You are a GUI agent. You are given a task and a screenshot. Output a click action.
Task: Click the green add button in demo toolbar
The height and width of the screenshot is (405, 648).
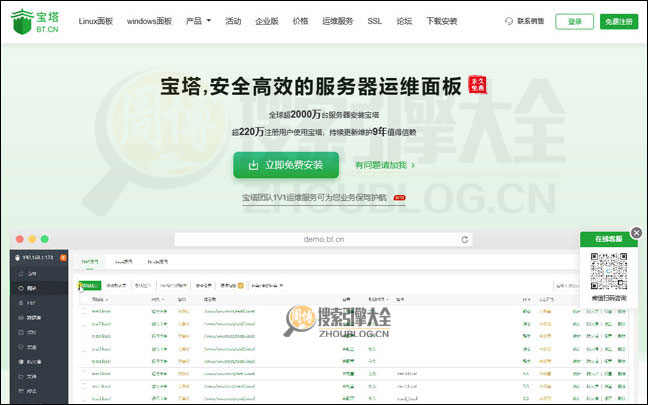click(x=90, y=286)
